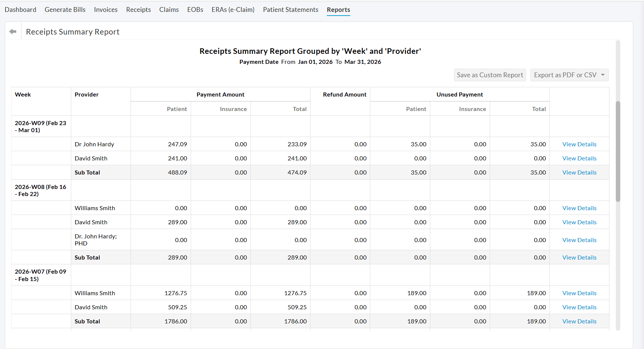
Task: View Details for W07 Sub Total row
Action: coord(579,321)
